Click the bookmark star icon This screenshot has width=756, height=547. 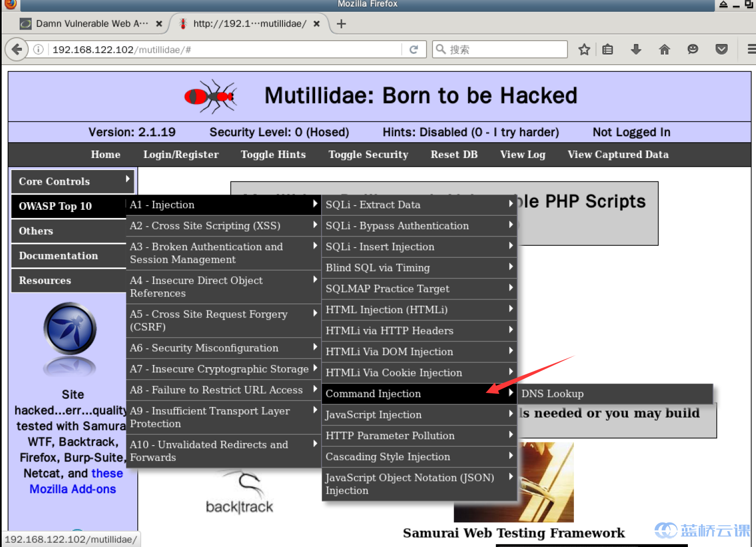click(584, 50)
